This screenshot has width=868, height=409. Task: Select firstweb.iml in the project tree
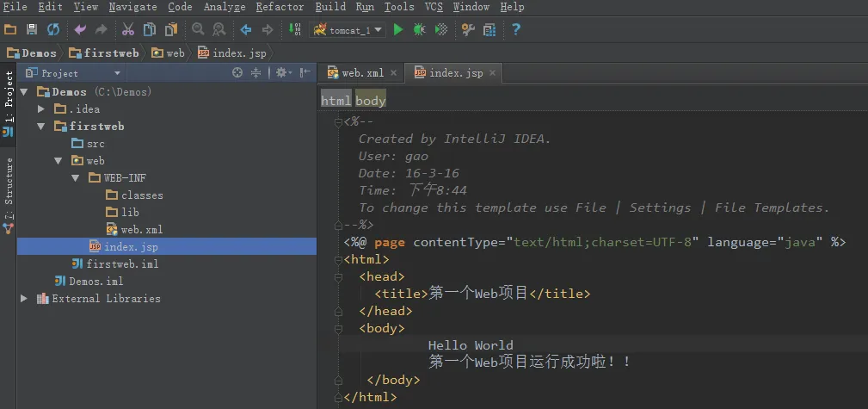(x=122, y=264)
